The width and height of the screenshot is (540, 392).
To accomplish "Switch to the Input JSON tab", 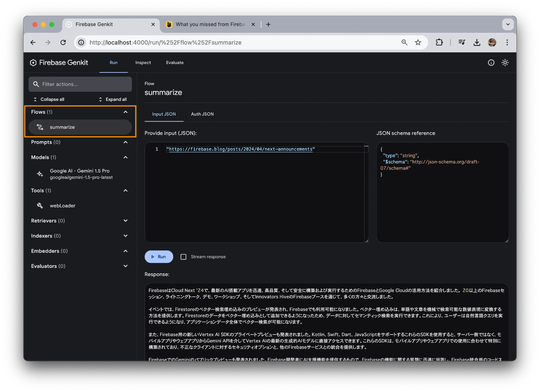I will tap(164, 114).
